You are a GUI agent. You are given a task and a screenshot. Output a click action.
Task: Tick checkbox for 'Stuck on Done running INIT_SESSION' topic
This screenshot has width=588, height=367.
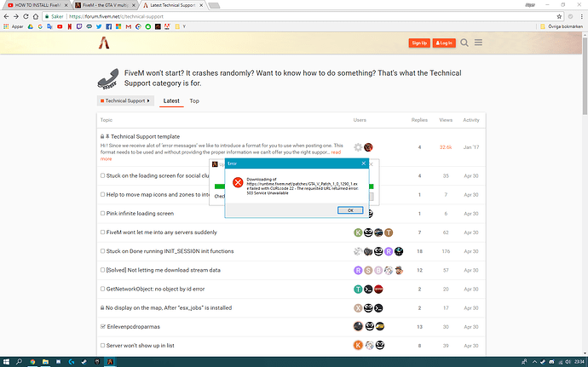click(x=103, y=251)
